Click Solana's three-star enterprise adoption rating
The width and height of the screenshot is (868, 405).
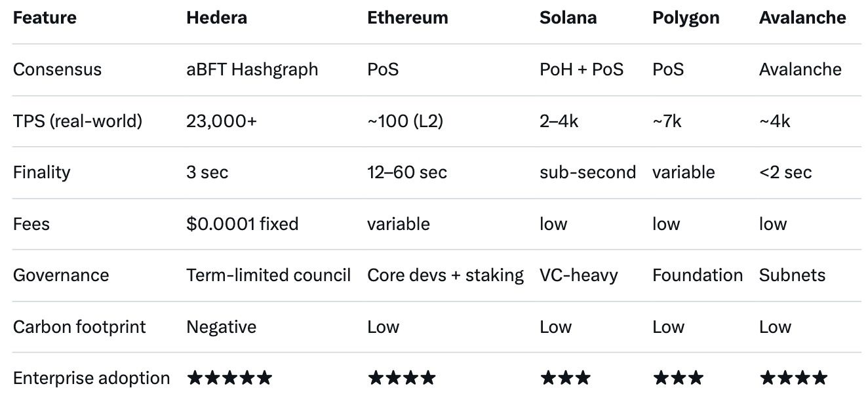pos(564,378)
